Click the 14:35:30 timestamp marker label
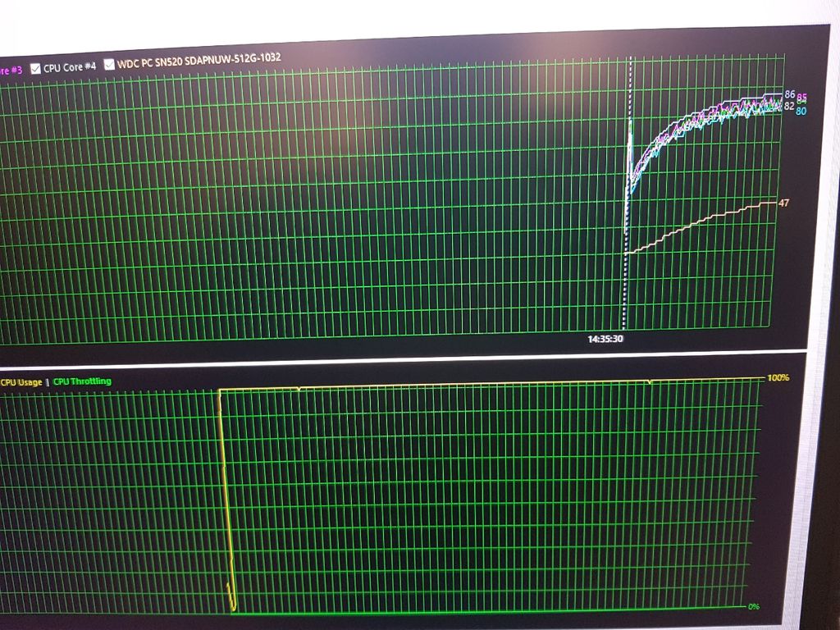 [x=605, y=339]
